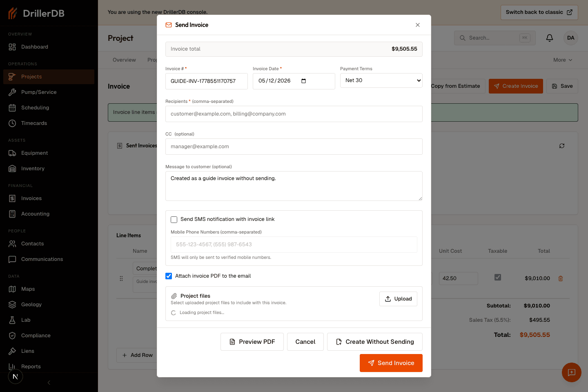588x392 pixels.
Task: Open Lab section
Action: (x=49, y=320)
